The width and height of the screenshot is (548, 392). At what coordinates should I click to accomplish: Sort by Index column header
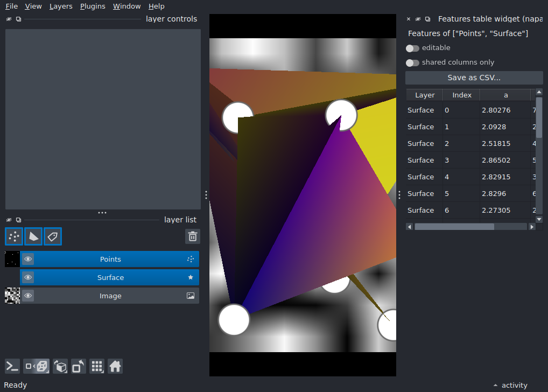[462, 95]
